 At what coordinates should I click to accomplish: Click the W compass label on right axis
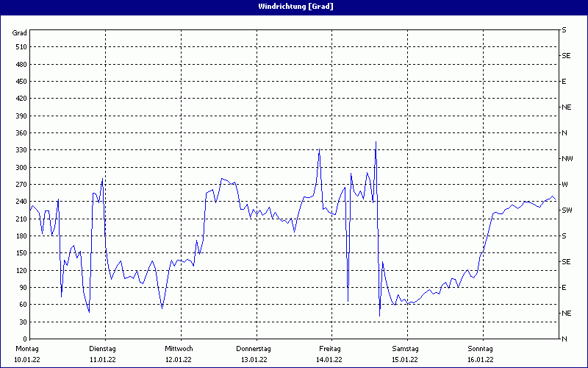pyautogui.click(x=564, y=184)
